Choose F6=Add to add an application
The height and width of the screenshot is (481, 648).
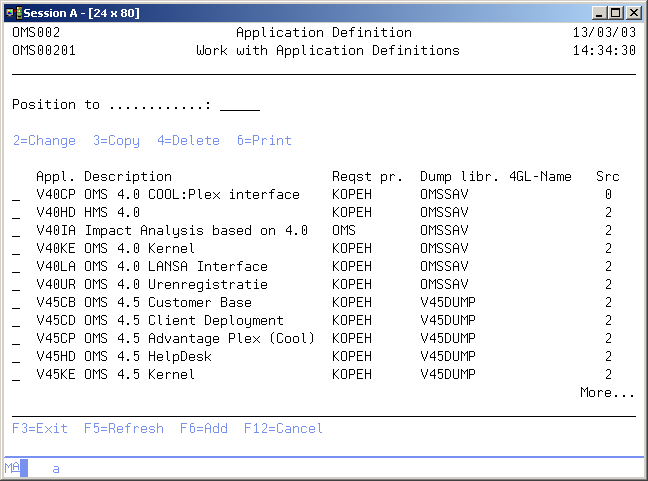pos(204,428)
